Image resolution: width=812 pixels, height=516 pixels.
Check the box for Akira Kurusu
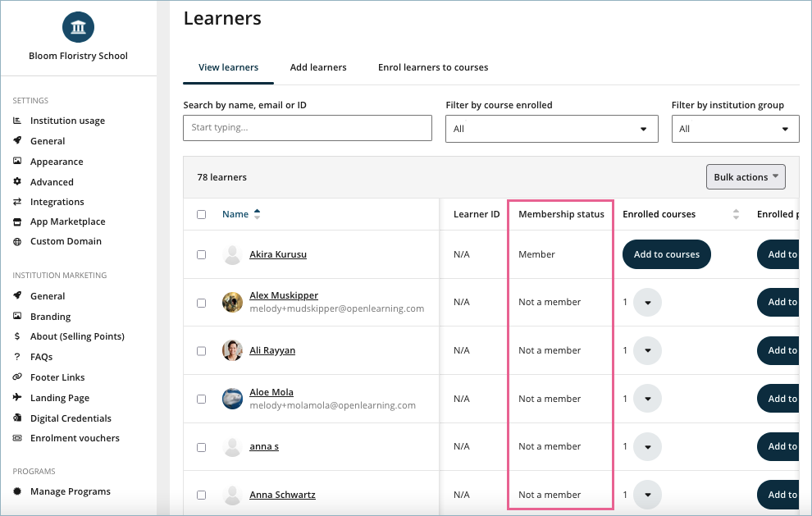202,254
